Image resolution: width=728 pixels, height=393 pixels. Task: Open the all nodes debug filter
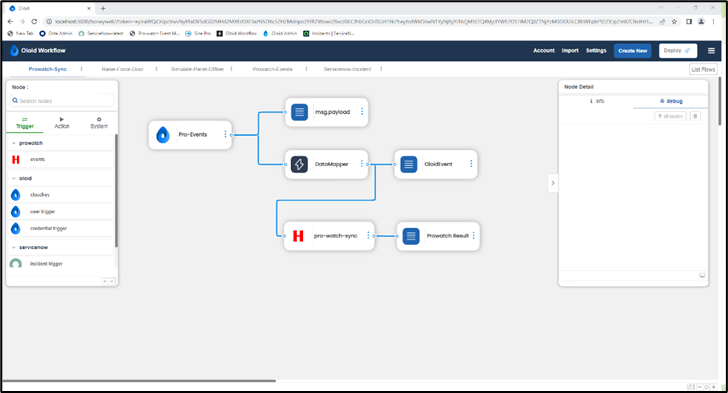[x=670, y=116]
